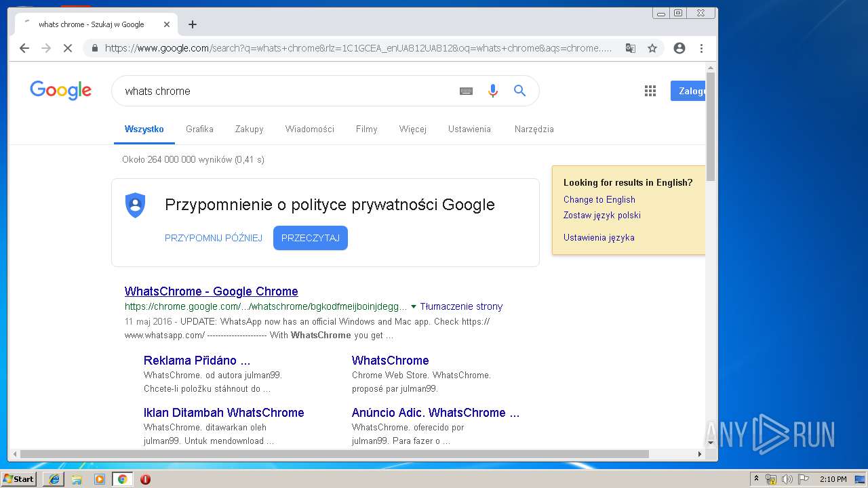
Task: Click 'Zostaw język polski' link
Action: click(x=602, y=215)
